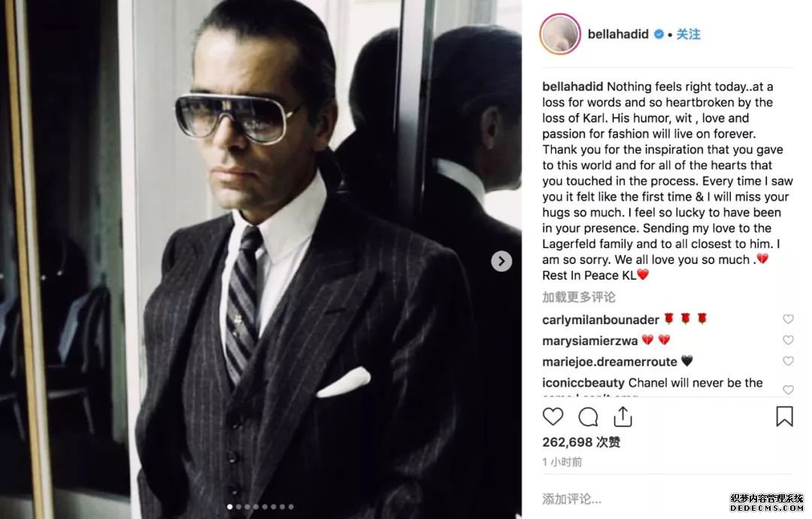
Task: Share the post using the share icon
Action: click(623, 417)
